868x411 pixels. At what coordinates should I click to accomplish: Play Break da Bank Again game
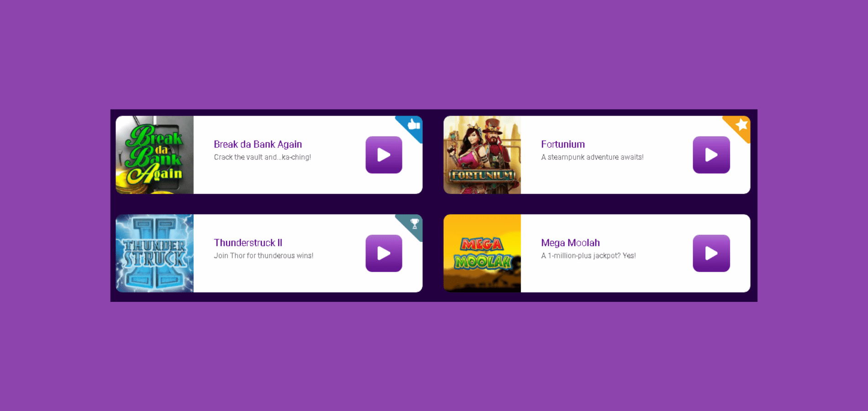(x=384, y=155)
